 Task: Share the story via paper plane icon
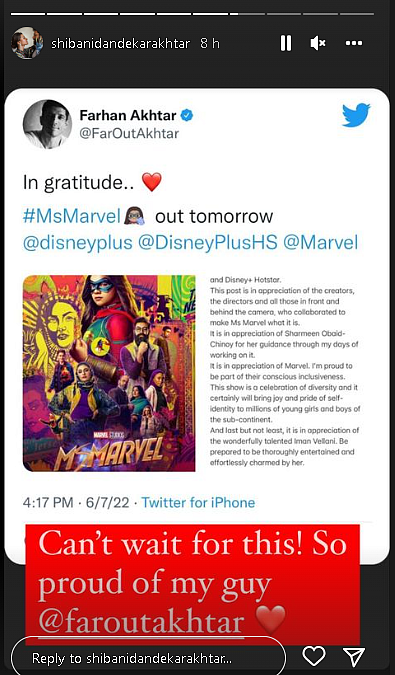[x=354, y=656]
